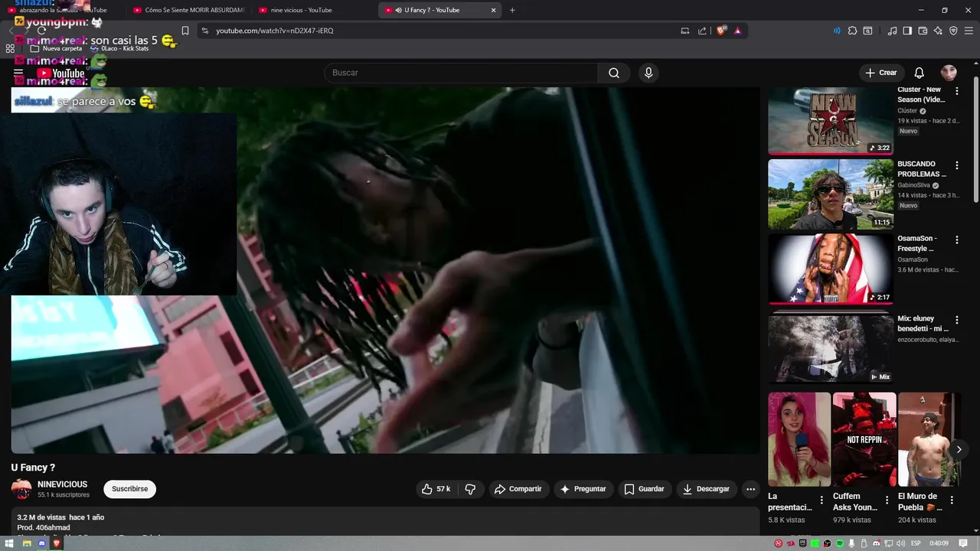This screenshot has width=980, height=551.
Task: Click the Descargar download button
Action: click(706, 489)
